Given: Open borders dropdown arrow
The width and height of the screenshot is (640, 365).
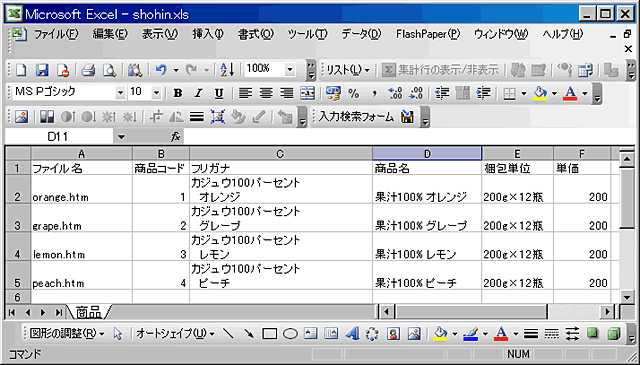Looking at the screenshot, I should (524, 93).
